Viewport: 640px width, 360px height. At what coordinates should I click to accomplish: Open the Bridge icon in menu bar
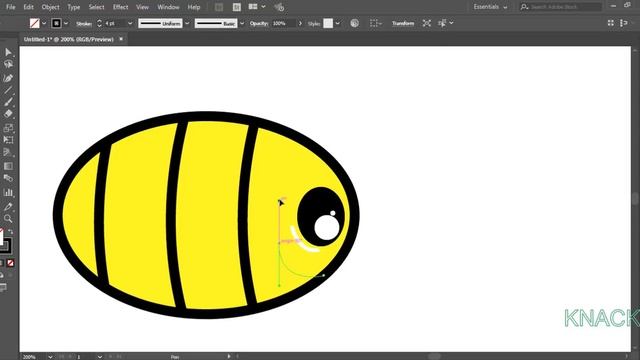point(219,7)
